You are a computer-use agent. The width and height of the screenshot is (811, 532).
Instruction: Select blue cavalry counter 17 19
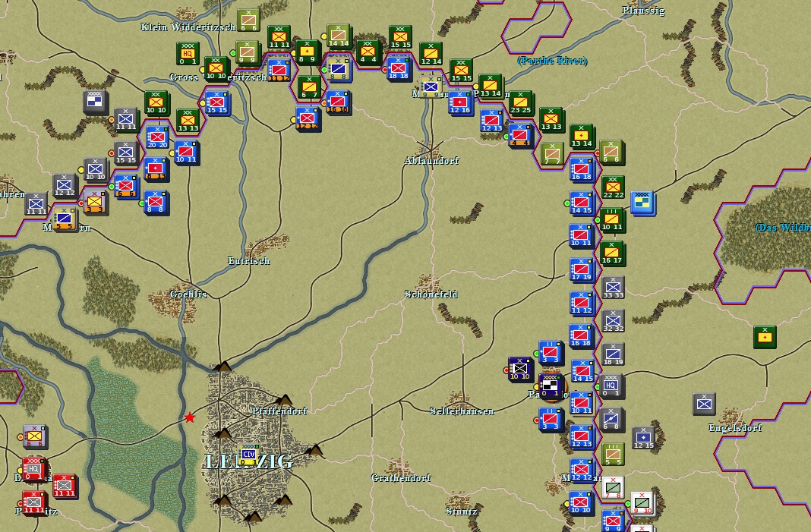click(581, 270)
